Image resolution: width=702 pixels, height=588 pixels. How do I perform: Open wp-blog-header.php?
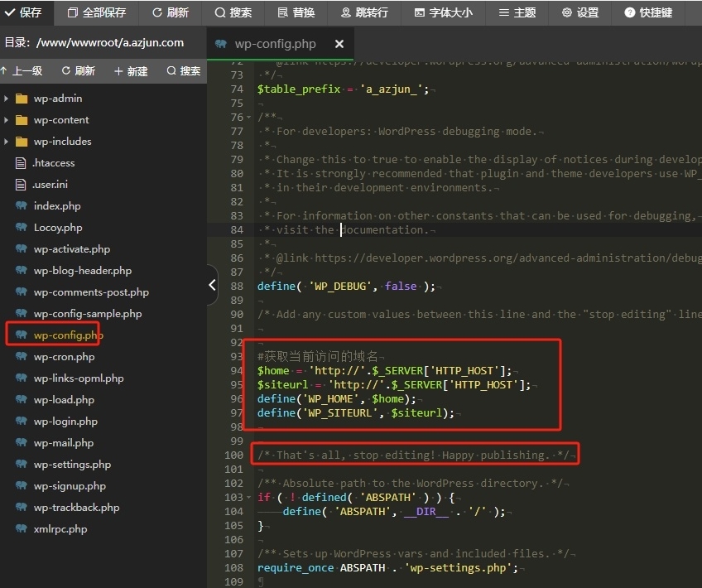point(83,270)
